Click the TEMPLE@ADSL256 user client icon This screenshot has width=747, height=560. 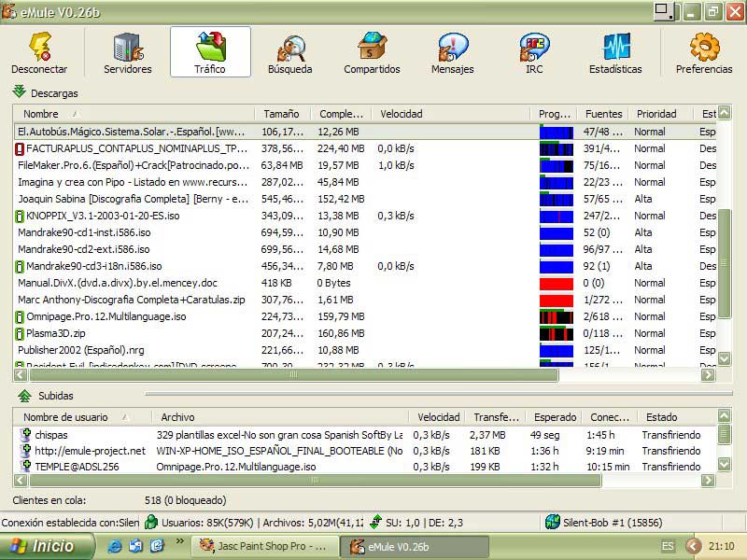pos(26,467)
